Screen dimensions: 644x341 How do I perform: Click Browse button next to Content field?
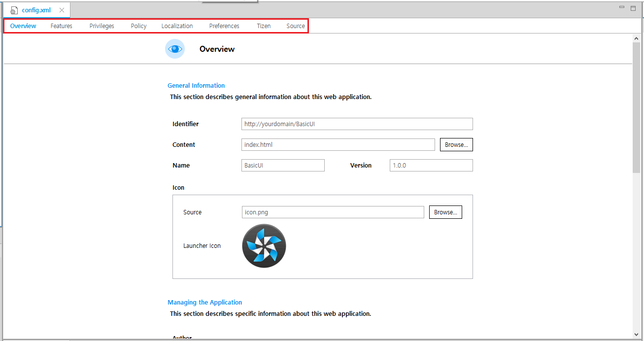point(456,145)
